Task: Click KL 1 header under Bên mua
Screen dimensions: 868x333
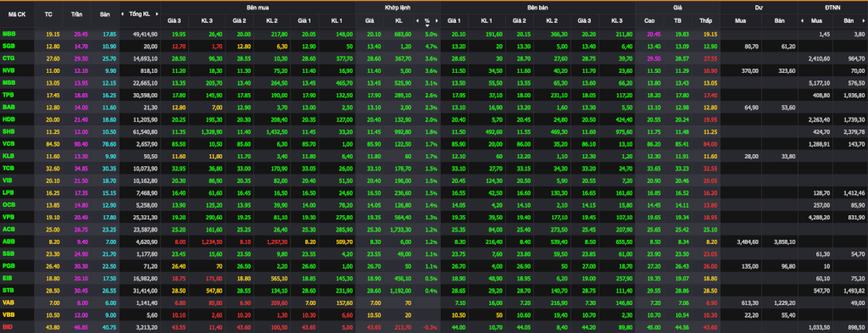Action: [337, 21]
